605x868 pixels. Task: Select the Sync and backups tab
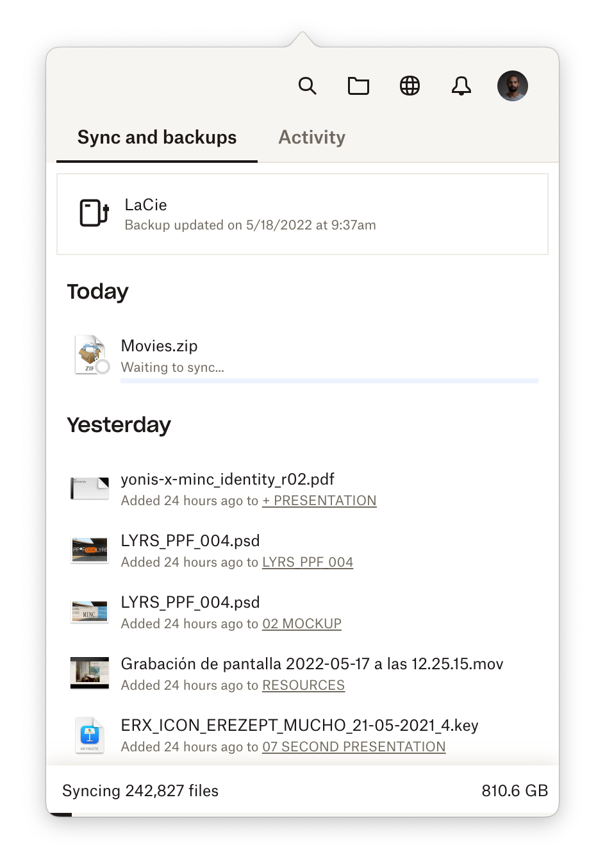tap(157, 137)
